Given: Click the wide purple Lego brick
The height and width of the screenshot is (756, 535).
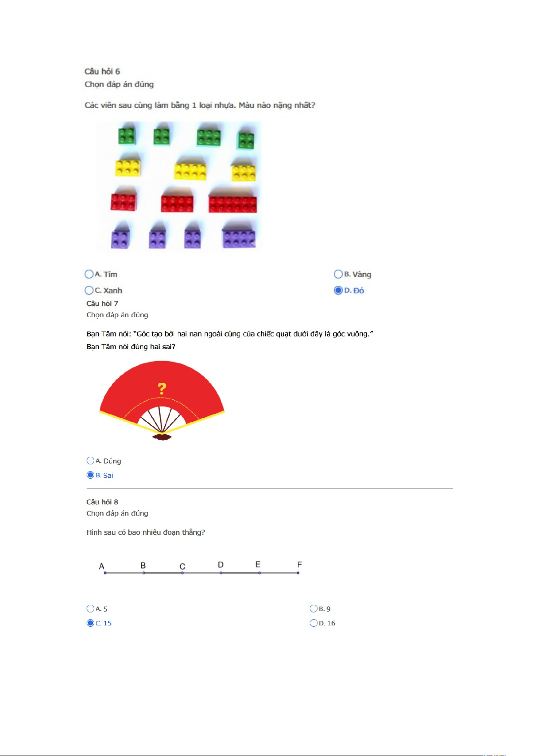Looking at the screenshot, I should (239, 239).
